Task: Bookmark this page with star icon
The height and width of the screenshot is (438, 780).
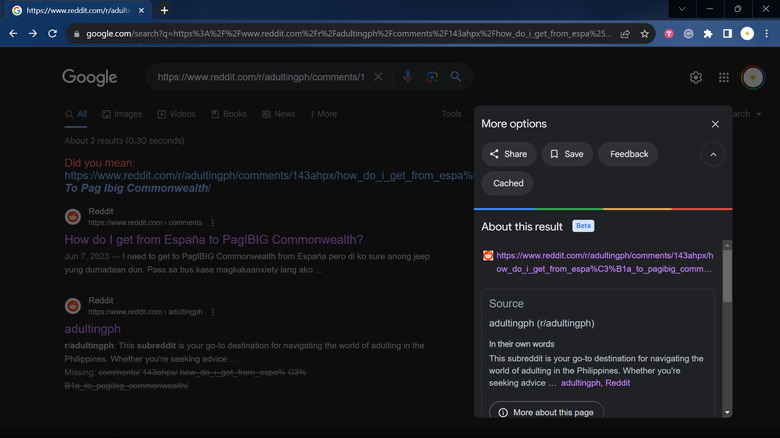Action: [x=645, y=33]
